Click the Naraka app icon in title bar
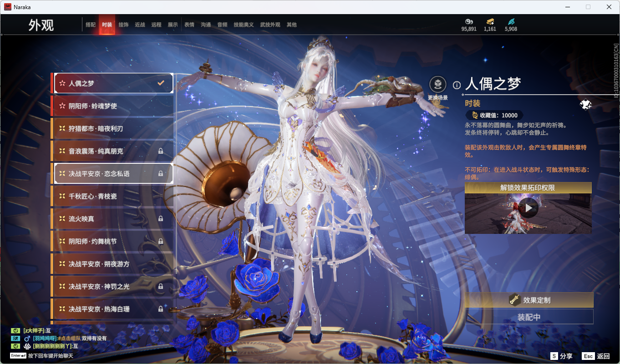The image size is (620, 364). (8, 7)
